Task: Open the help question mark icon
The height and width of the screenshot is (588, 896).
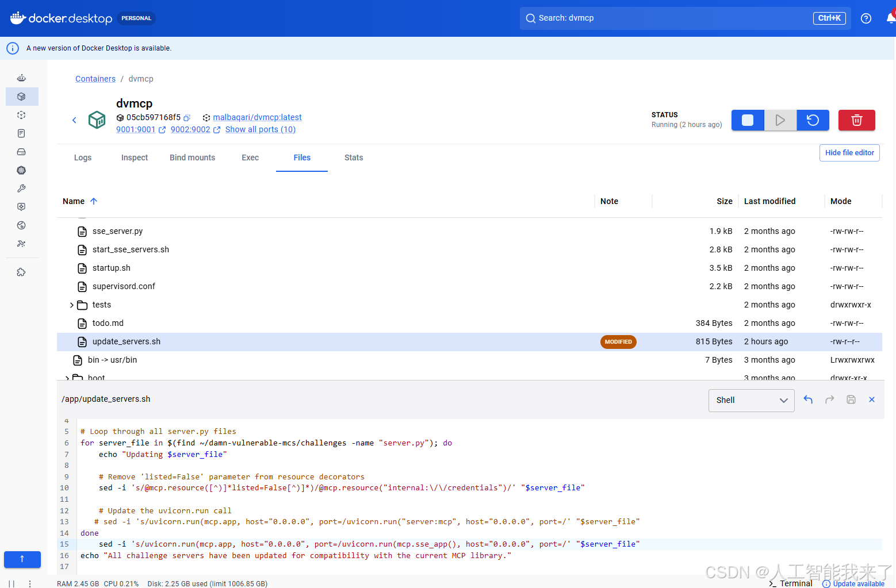Action: [866, 18]
